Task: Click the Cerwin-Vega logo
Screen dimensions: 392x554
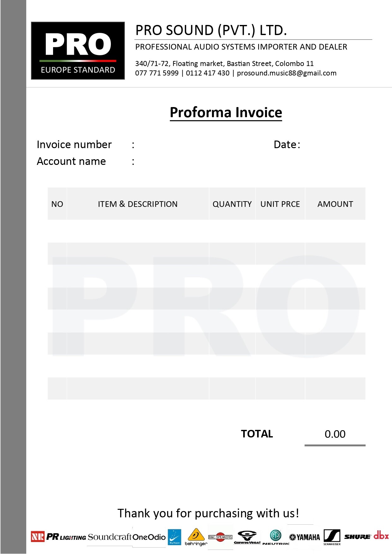Action: point(247,537)
